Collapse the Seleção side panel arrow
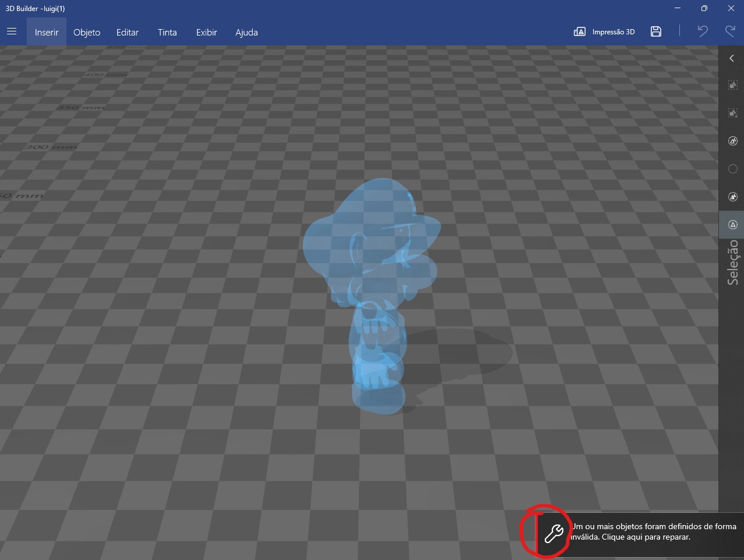744x560 pixels. coord(732,58)
